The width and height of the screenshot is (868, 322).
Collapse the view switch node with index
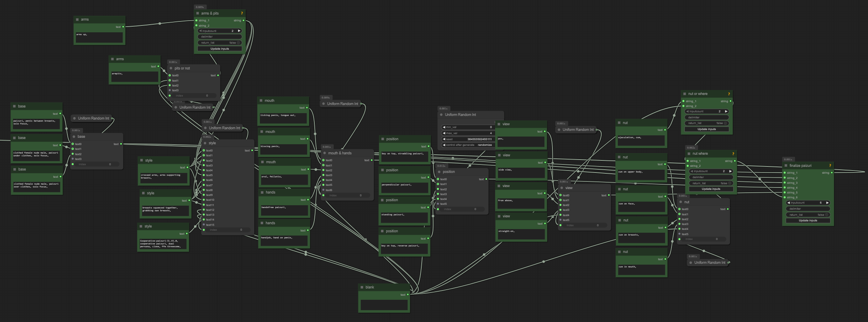click(x=562, y=188)
